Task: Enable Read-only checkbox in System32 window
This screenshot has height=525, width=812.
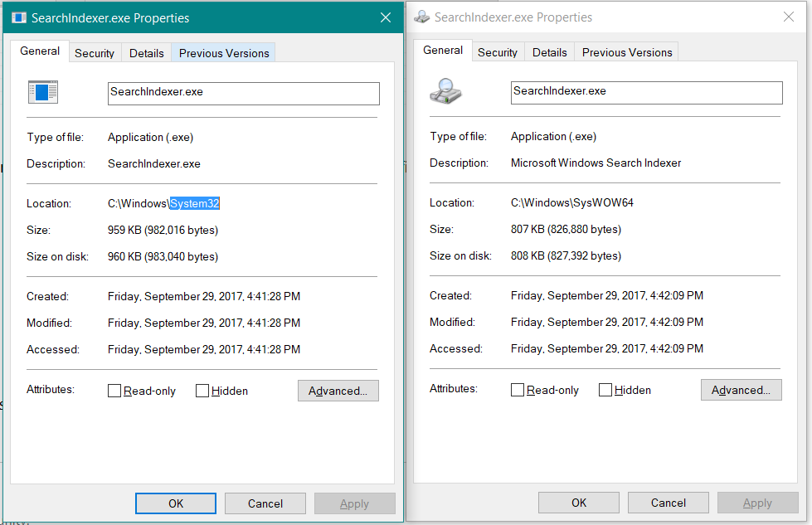Action: (114, 391)
